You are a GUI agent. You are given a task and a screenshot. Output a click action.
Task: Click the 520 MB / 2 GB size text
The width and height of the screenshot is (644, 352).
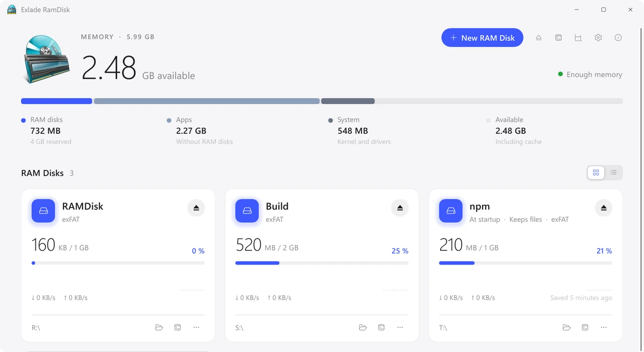pyautogui.click(x=267, y=245)
